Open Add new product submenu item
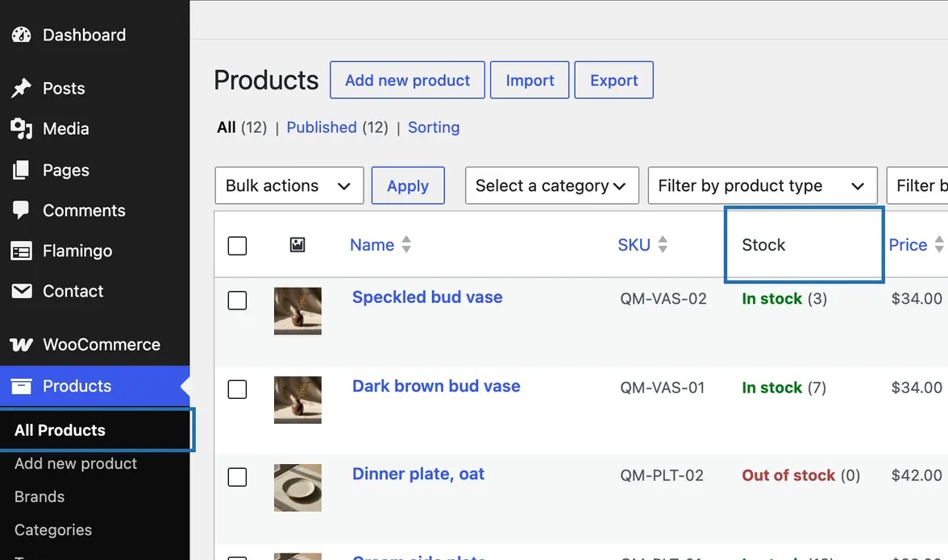 coord(76,463)
